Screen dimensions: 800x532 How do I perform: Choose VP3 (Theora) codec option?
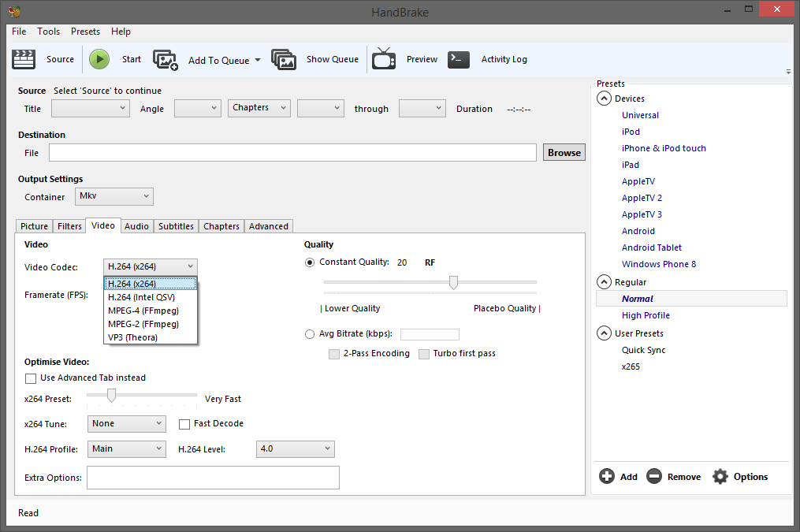click(150, 337)
